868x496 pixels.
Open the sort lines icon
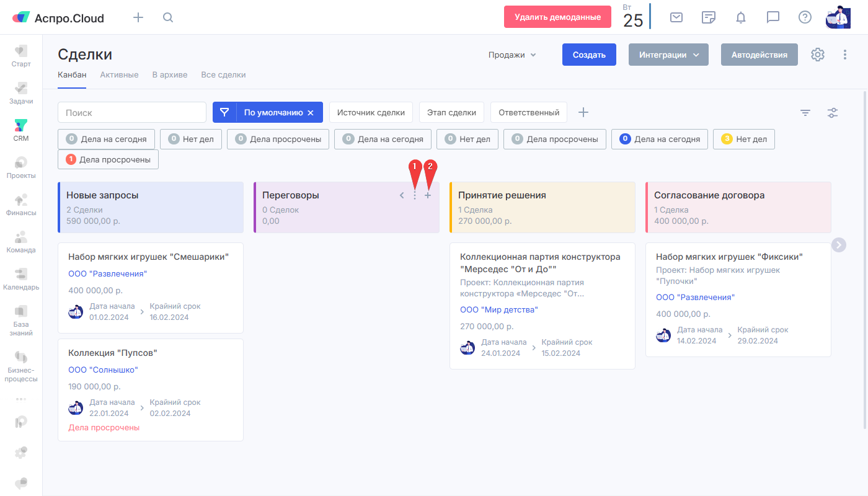click(805, 113)
